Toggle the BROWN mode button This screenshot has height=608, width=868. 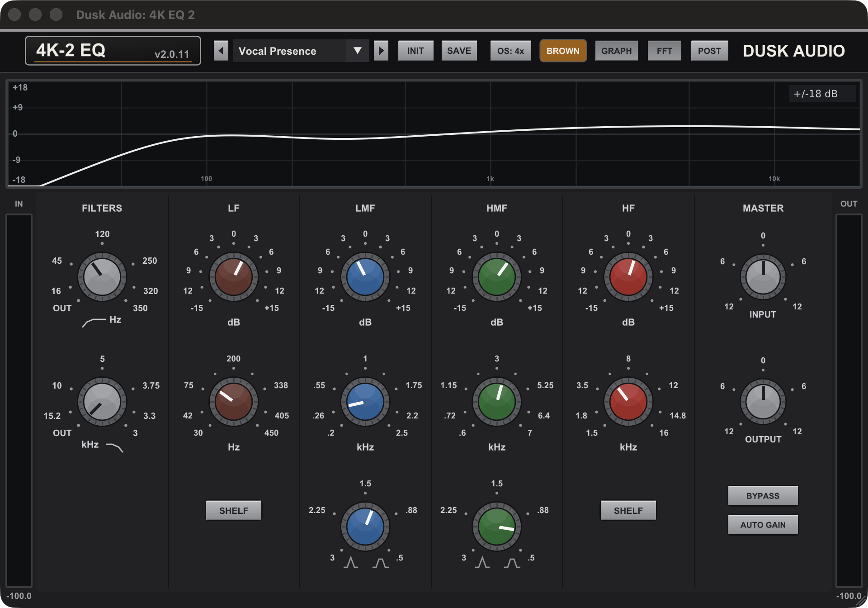[563, 51]
